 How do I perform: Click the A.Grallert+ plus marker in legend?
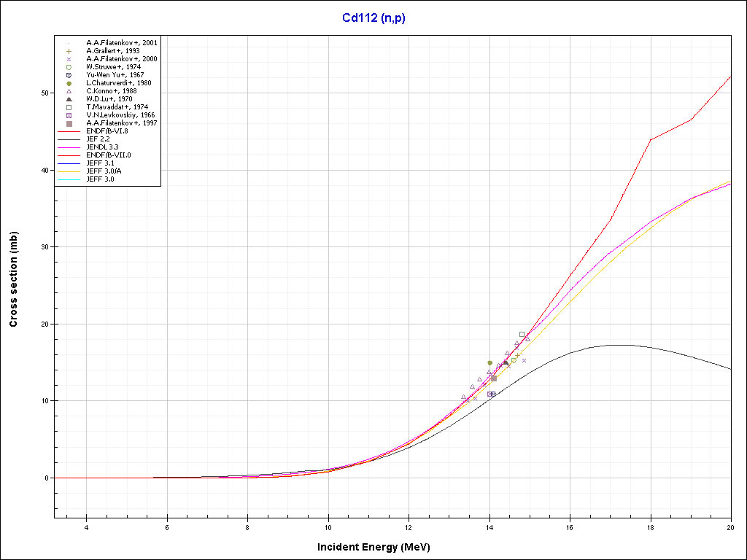(69, 51)
